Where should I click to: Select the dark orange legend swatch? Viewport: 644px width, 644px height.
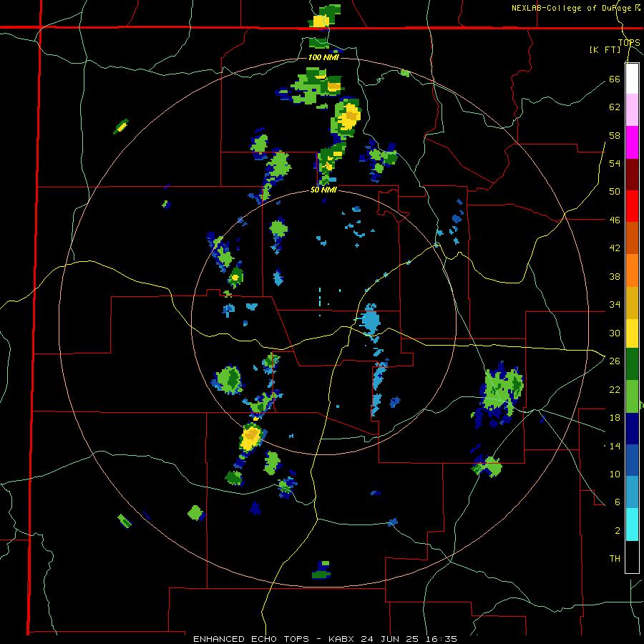[x=632, y=238]
